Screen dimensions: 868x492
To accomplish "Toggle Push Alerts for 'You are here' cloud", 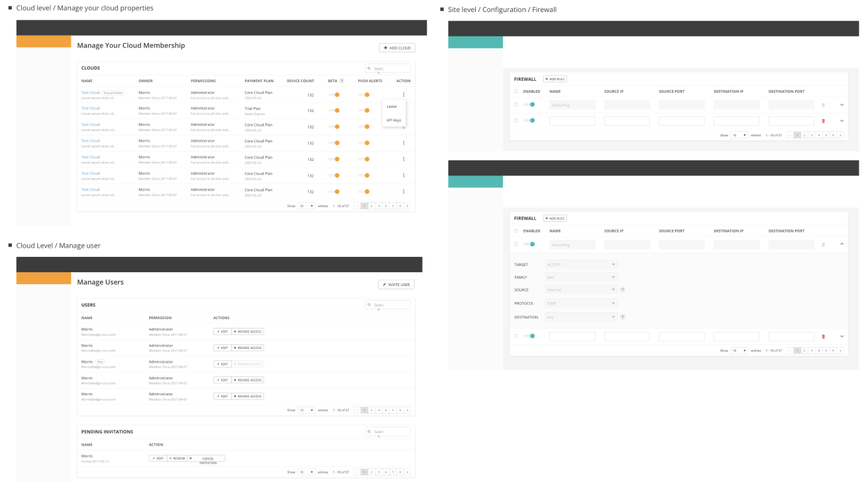I will (x=364, y=95).
